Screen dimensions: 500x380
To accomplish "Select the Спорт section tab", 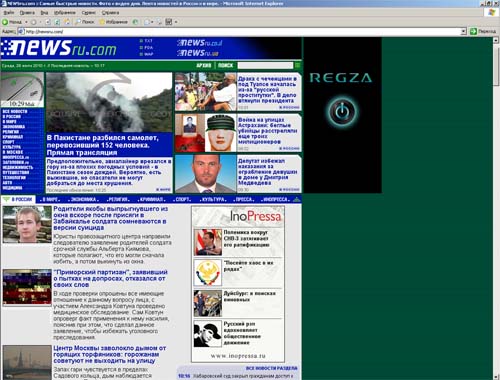I will [182, 199].
